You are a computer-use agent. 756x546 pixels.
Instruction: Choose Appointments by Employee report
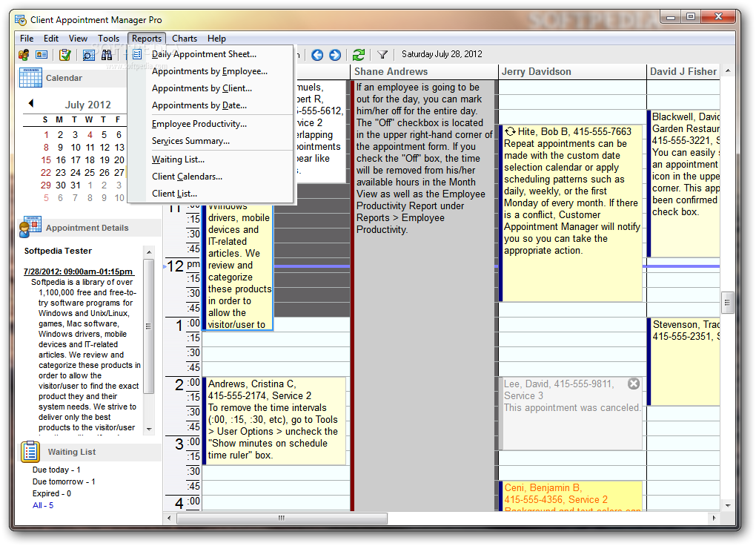tap(210, 71)
